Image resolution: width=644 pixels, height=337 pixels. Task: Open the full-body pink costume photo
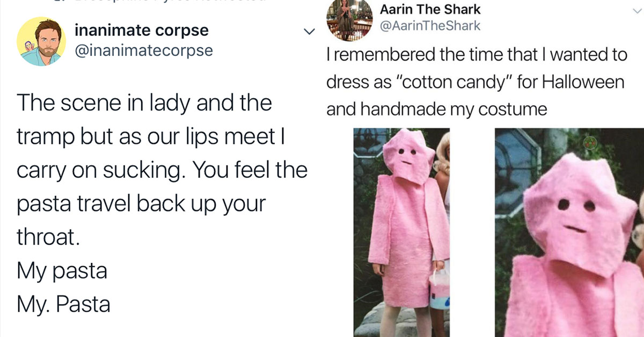tap(401, 232)
